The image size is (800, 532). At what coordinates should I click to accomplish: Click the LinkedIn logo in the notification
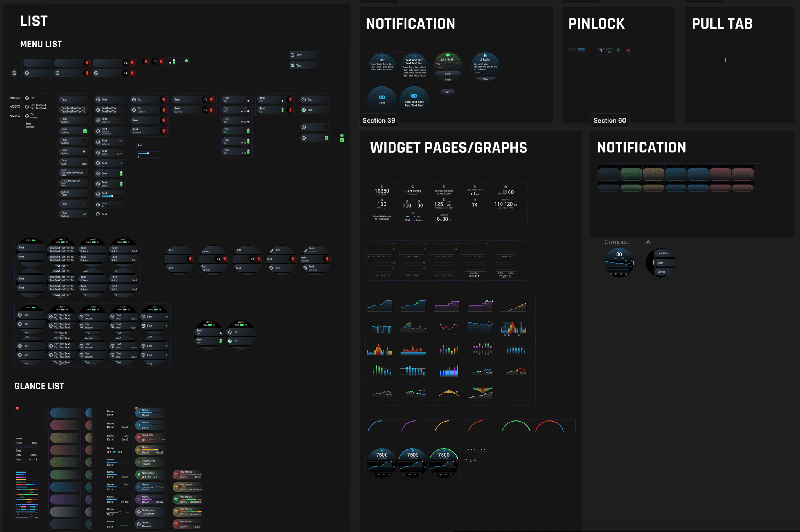(485, 56)
